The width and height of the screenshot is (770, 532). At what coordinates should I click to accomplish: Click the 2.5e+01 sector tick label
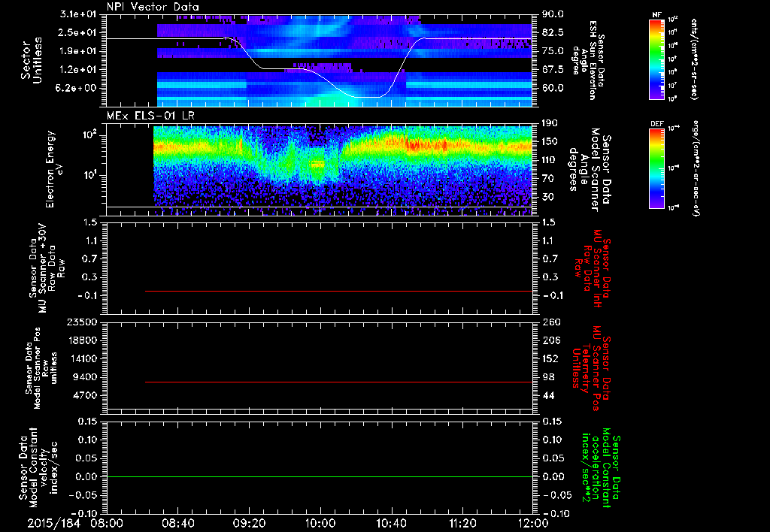(x=78, y=32)
